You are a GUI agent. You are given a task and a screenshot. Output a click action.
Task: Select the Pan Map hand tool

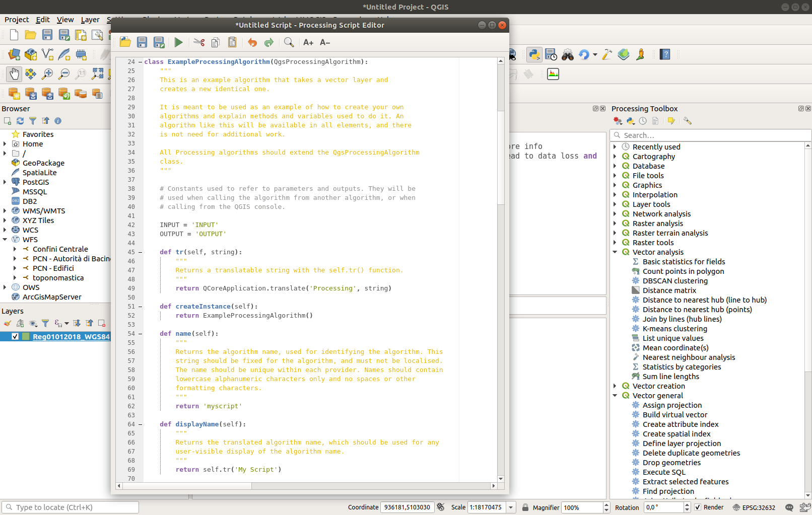(x=14, y=74)
